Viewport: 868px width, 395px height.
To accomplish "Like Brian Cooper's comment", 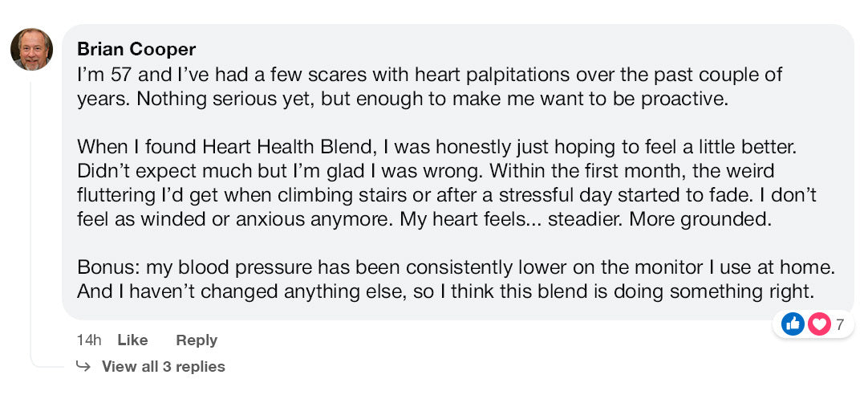I will [x=132, y=340].
